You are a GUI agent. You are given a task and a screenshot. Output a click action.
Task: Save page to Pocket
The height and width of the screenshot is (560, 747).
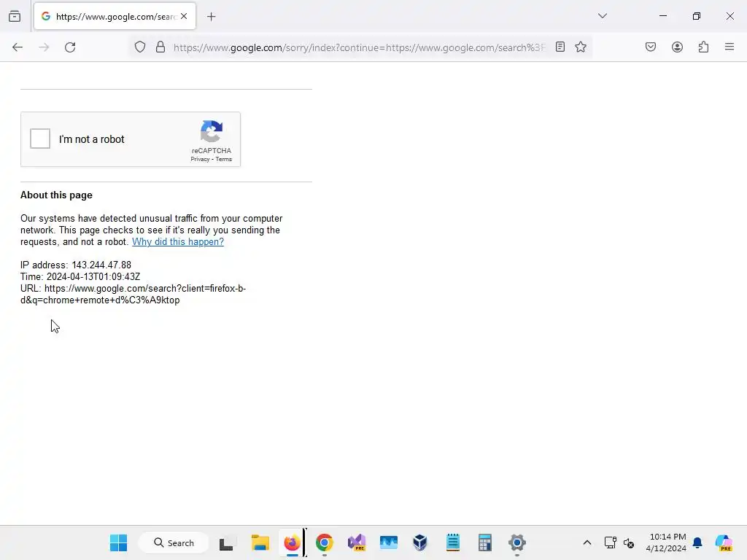[x=651, y=47]
